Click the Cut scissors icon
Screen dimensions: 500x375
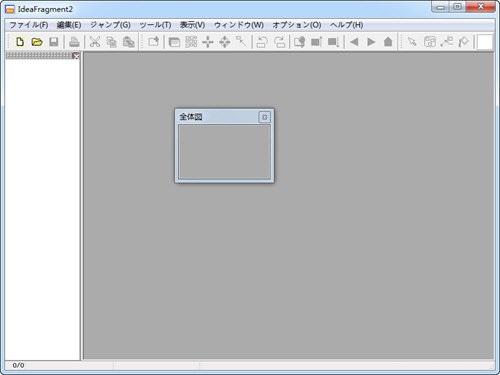coord(95,42)
